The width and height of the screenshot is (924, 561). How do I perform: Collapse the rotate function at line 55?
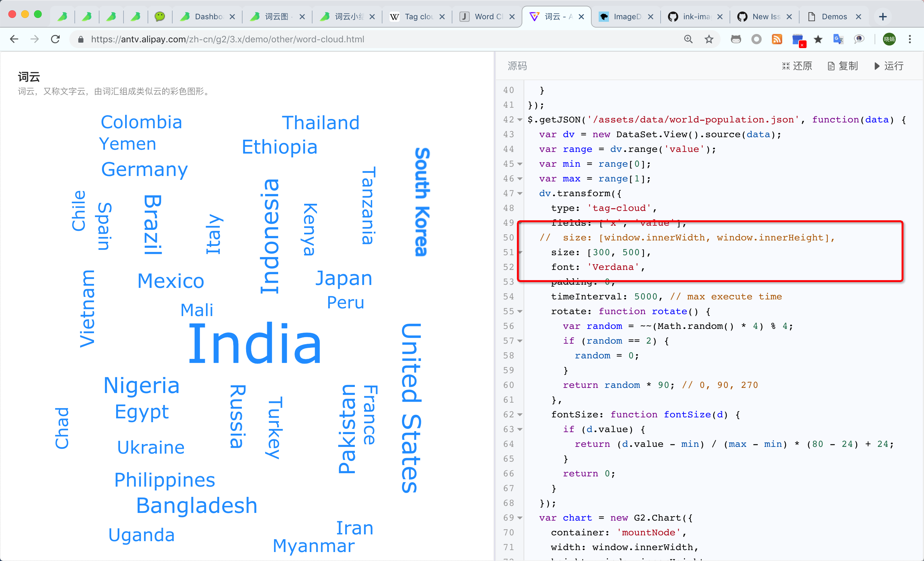519,311
